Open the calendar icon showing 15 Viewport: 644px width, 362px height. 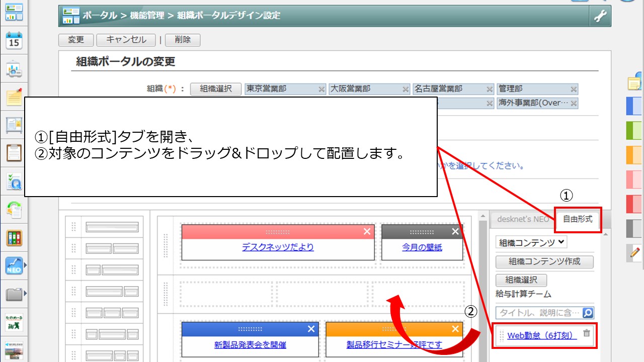(14, 40)
